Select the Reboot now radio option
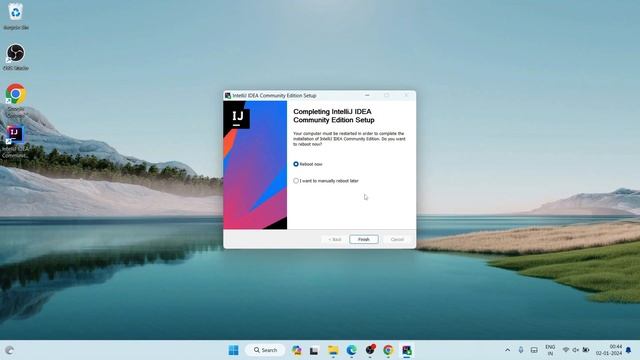The image size is (640, 360). (308, 164)
